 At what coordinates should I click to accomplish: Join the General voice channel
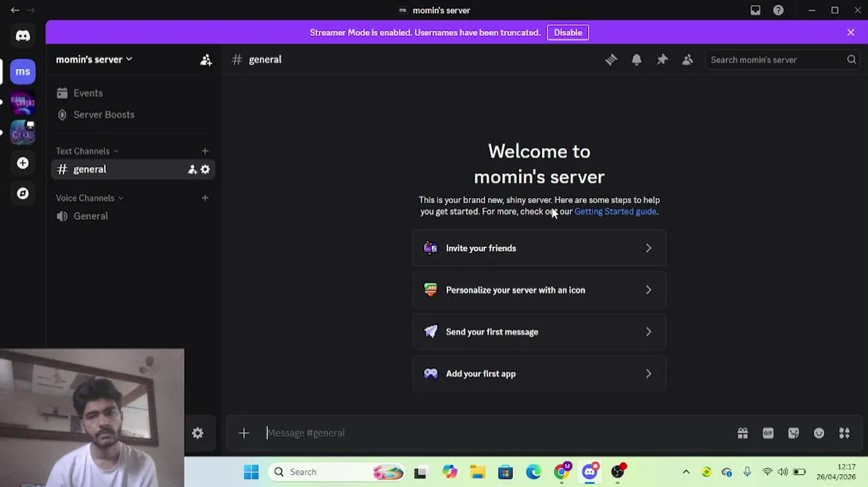(132, 216)
